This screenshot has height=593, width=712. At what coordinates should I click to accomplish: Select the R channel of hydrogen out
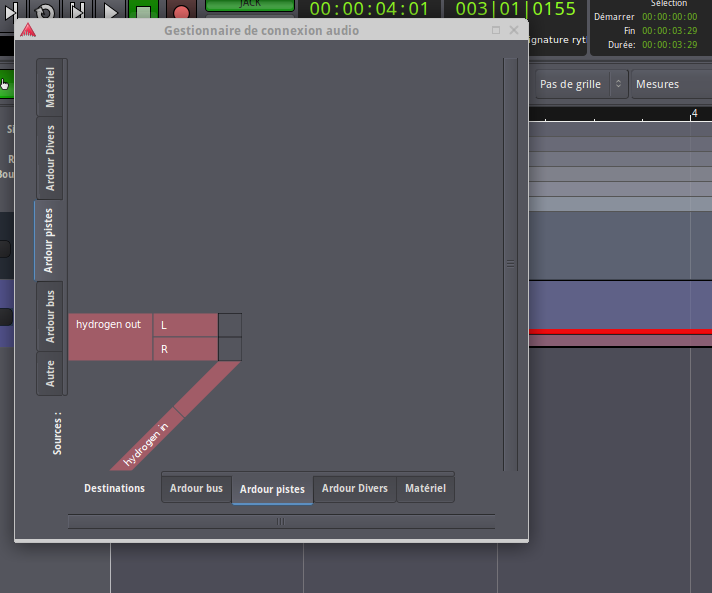pyautogui.click(x=185, y=349)
